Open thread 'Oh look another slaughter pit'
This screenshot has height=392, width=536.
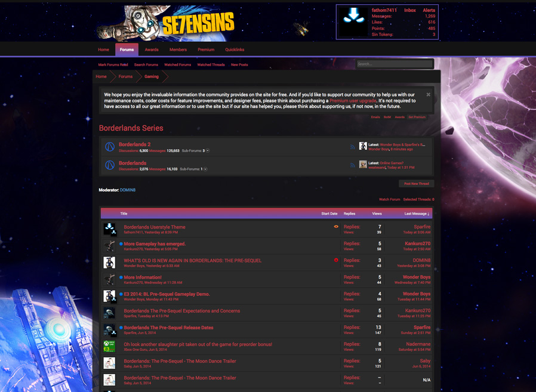pos(198,344)
